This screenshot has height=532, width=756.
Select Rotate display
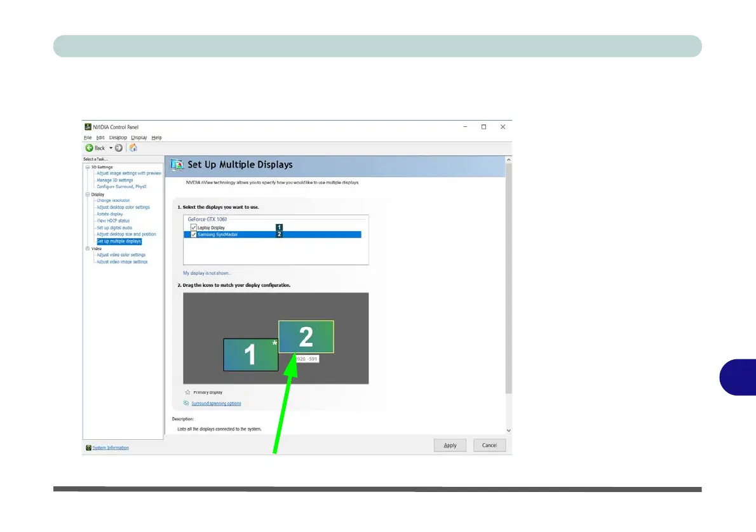point(110,214)
